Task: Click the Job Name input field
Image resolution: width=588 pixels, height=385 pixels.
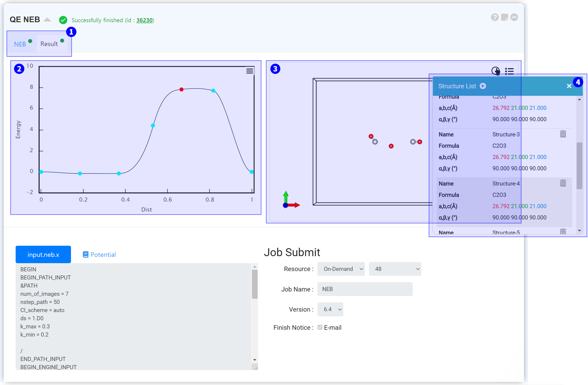Action: point(365,289)
